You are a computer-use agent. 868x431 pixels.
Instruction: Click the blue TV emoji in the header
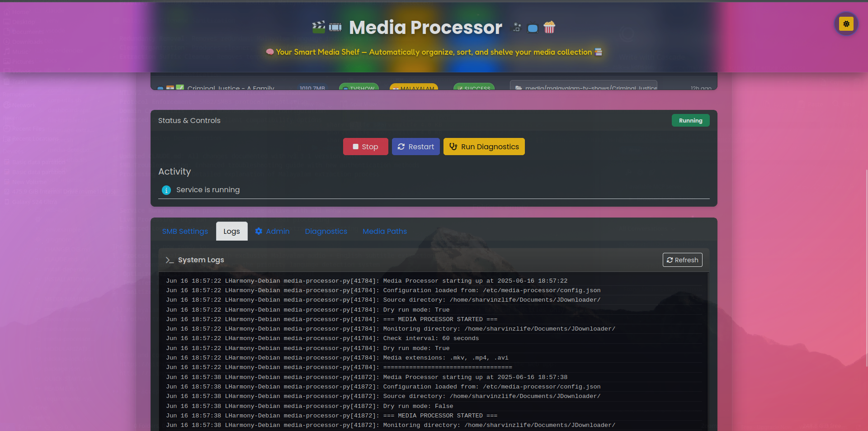(x=533, y=28)
